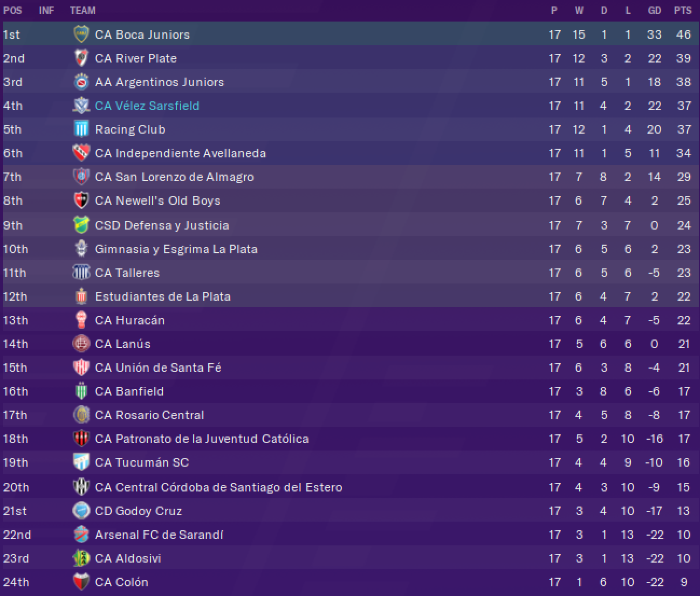Viewport: 700px width, 596px height.
Task: Click the Defensa y Justicia green crest
Action: 81,225
